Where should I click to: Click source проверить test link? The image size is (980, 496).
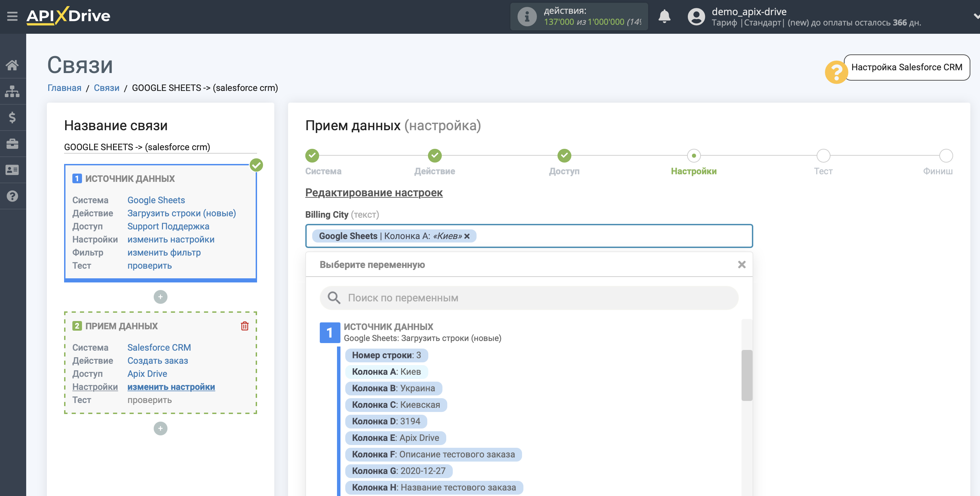pyautogui.click(x=150, y=266)
